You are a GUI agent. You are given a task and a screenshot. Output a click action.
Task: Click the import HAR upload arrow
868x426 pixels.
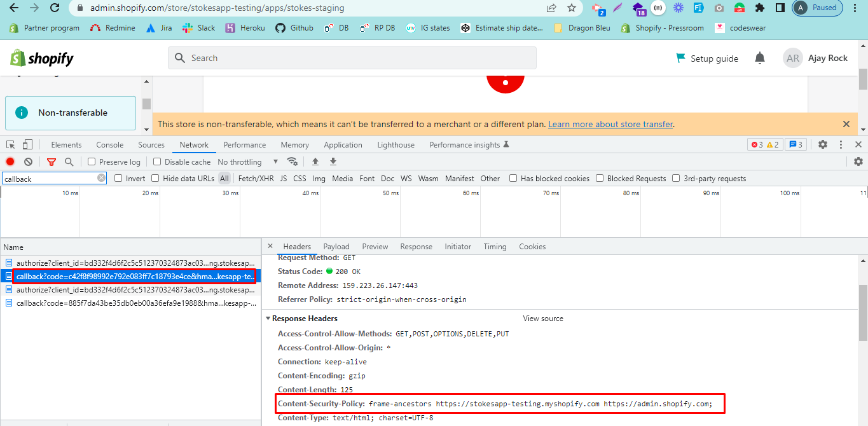click(315, 161)
